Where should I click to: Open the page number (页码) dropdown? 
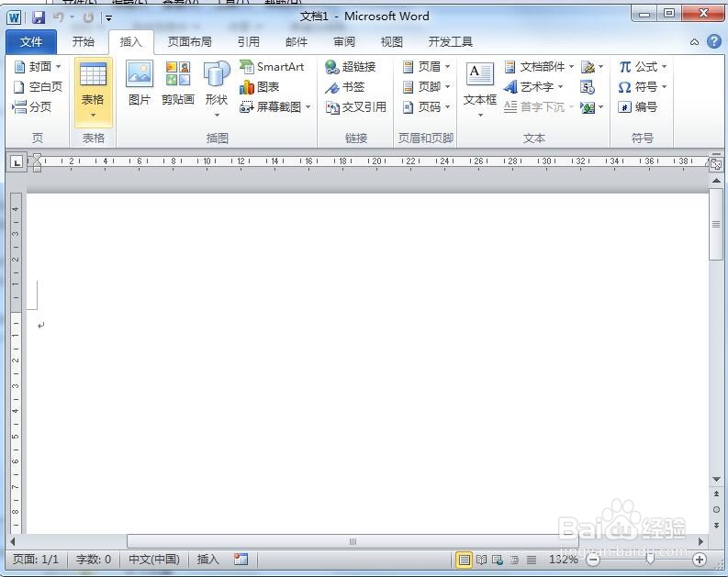coord(427,107)
